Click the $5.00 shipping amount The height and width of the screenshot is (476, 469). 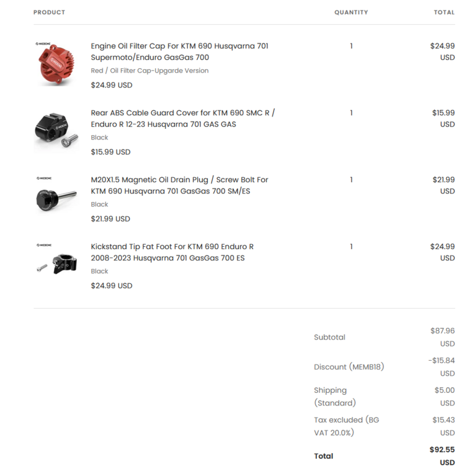coord(444,390)
